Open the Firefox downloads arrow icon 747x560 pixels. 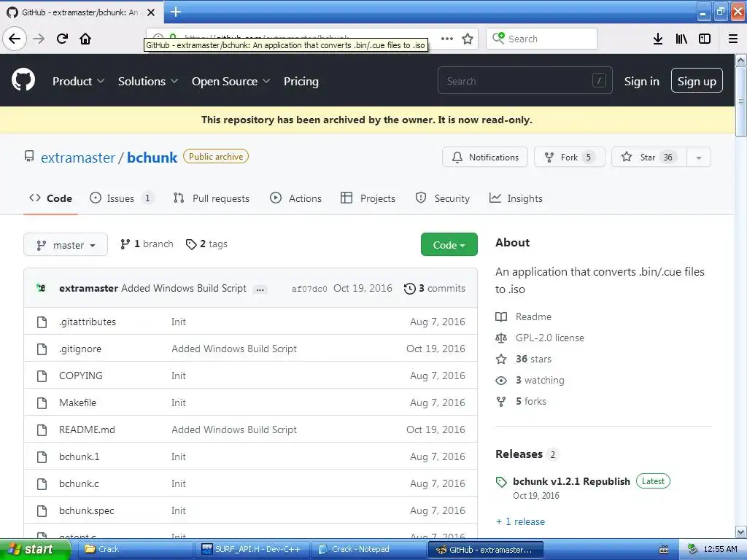pos(658,39)
